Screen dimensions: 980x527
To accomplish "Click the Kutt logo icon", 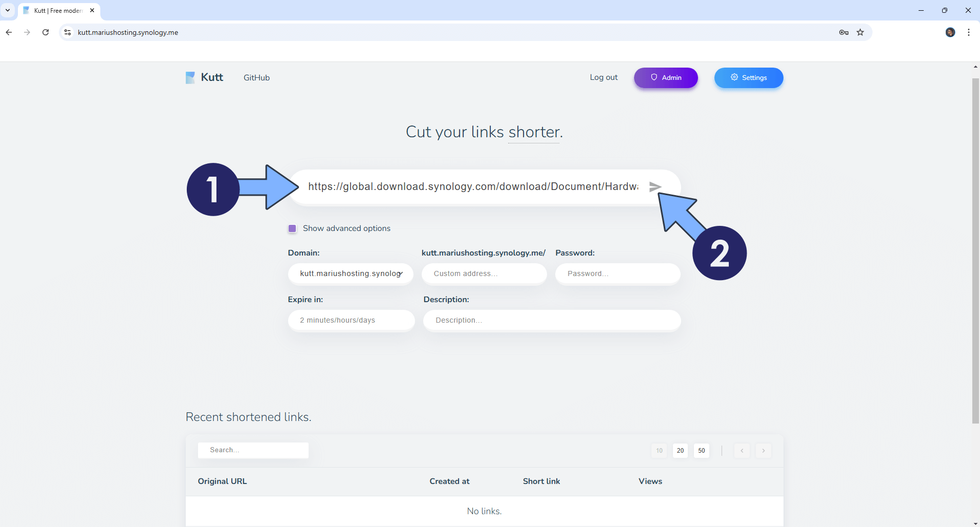I will click(190, 77).
